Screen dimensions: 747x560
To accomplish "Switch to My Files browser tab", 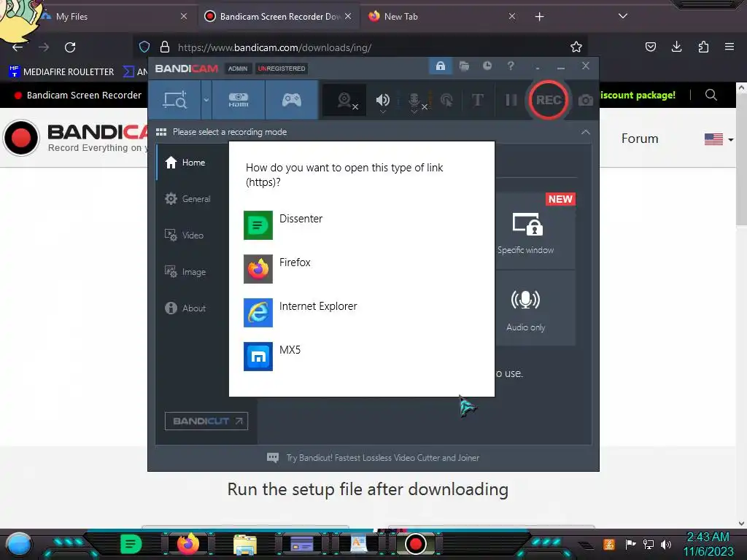I will coord(112,16).
